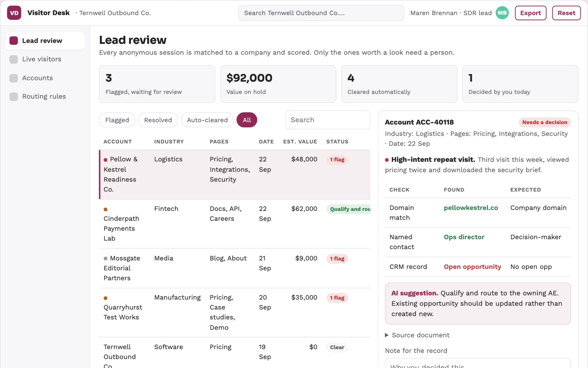
Task: Click the Needs a decision badge
Action: (545, 122)
